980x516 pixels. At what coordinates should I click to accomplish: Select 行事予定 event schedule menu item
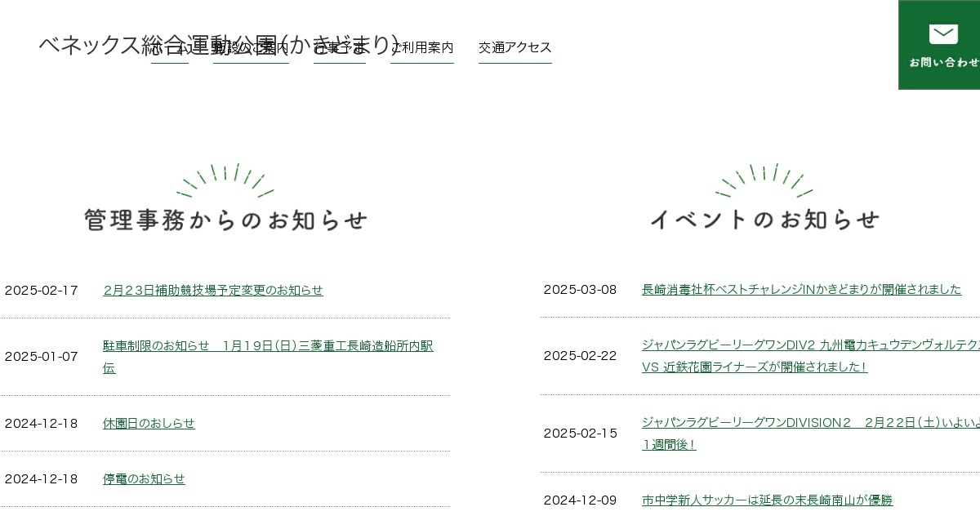click(x=339, y=48)
